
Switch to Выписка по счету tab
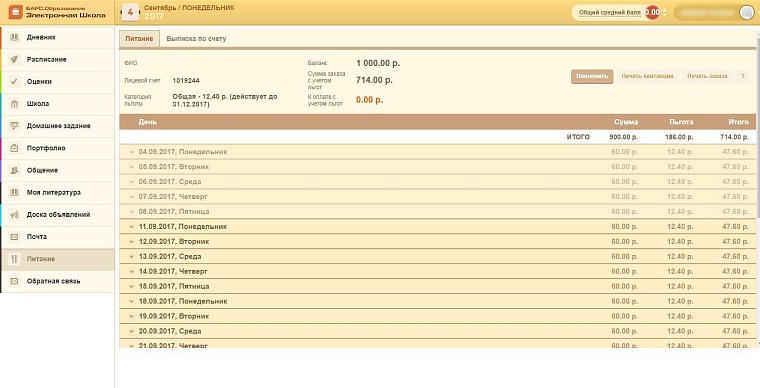196,39
